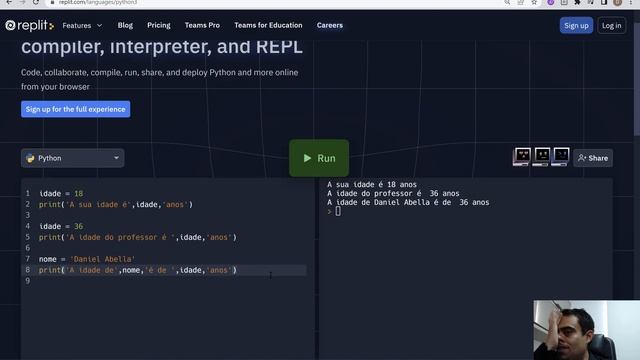Click the webcam video thumbnail
The image size is (640, 360).
pyautogui.click(x=587, y=330)
